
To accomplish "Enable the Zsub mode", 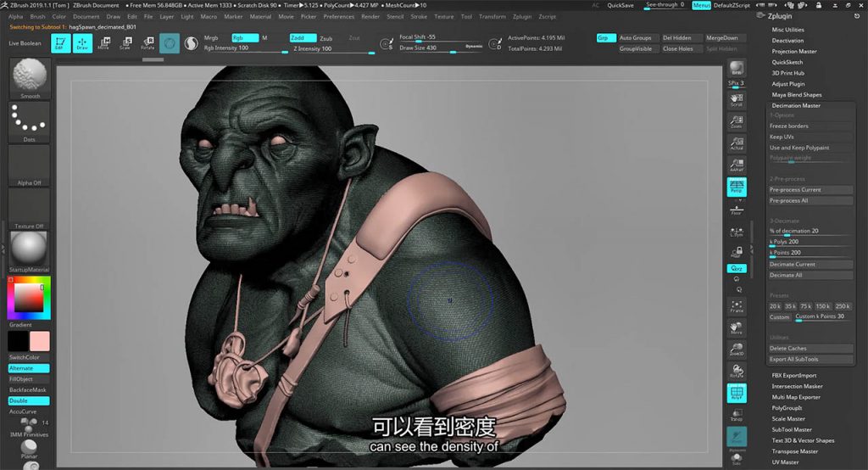I will tap(326, 38).
